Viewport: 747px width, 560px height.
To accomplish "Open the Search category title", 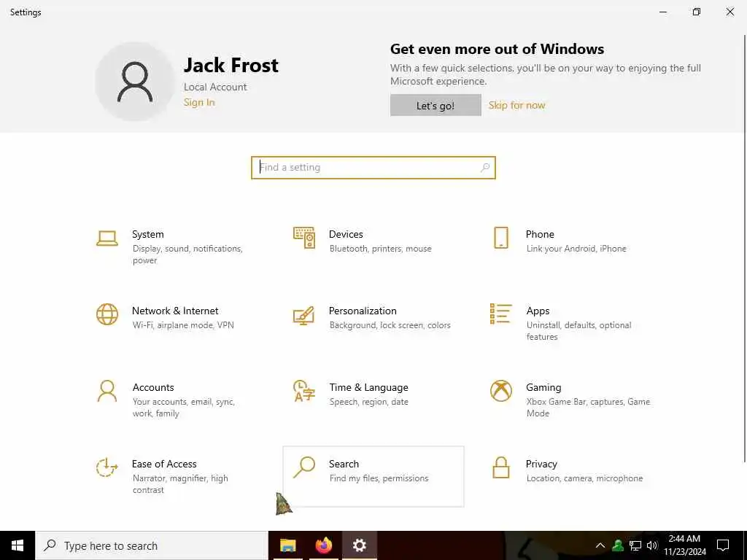I will click(x=344, y=464).
